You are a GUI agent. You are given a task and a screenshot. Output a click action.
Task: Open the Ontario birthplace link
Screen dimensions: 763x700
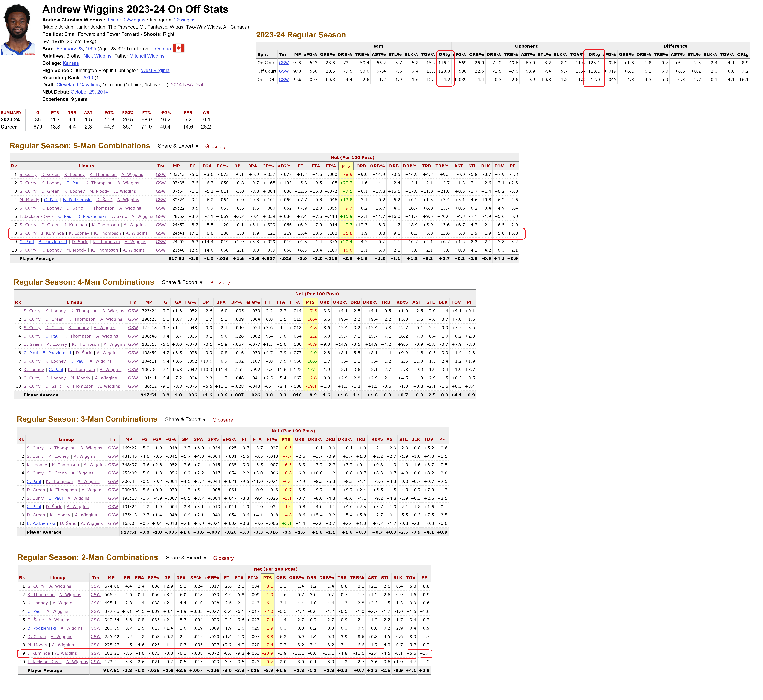[x=163, y=49]
